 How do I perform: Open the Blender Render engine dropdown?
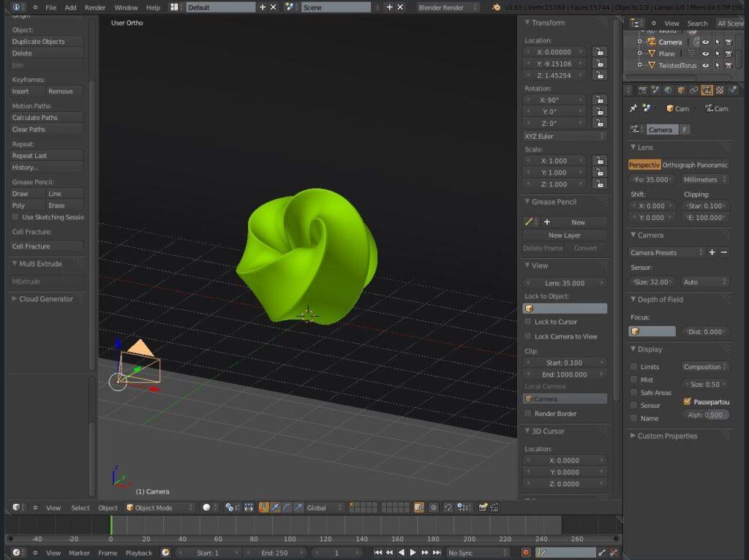tap(447, 7)
